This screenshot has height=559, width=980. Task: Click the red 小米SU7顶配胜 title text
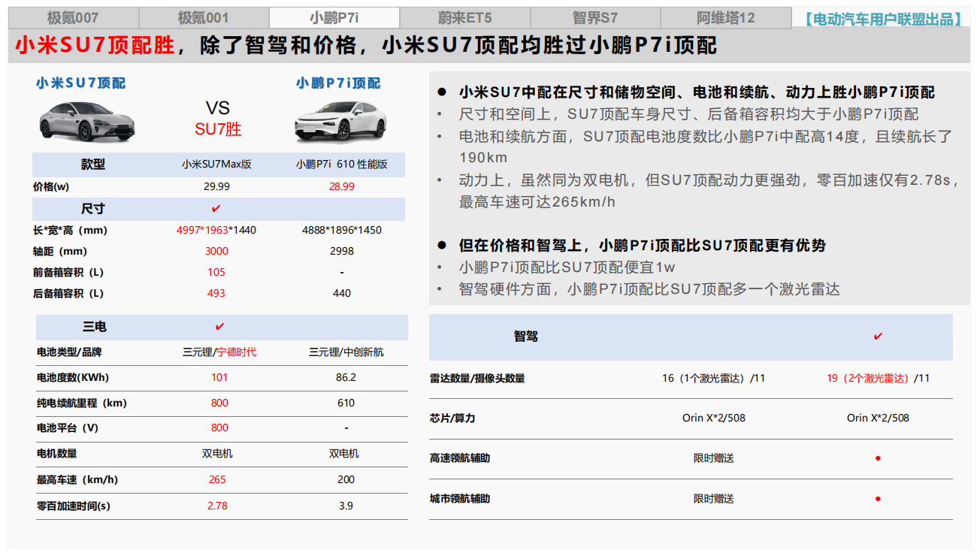pyautogui.click(x=95, y=46)
